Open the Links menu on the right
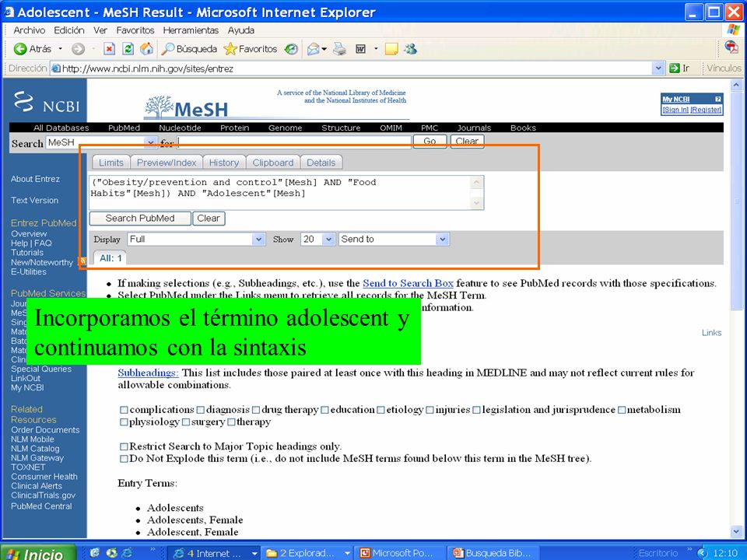 pos(711,333)
